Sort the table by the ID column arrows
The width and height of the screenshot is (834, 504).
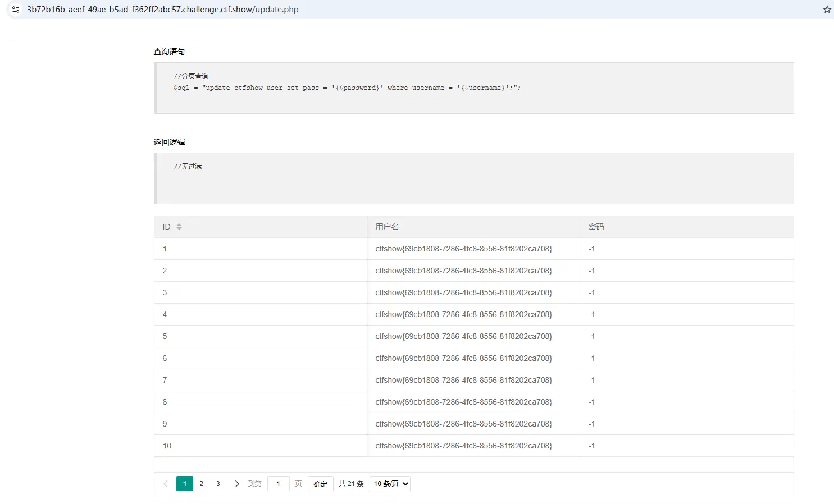tap(179, 227)
